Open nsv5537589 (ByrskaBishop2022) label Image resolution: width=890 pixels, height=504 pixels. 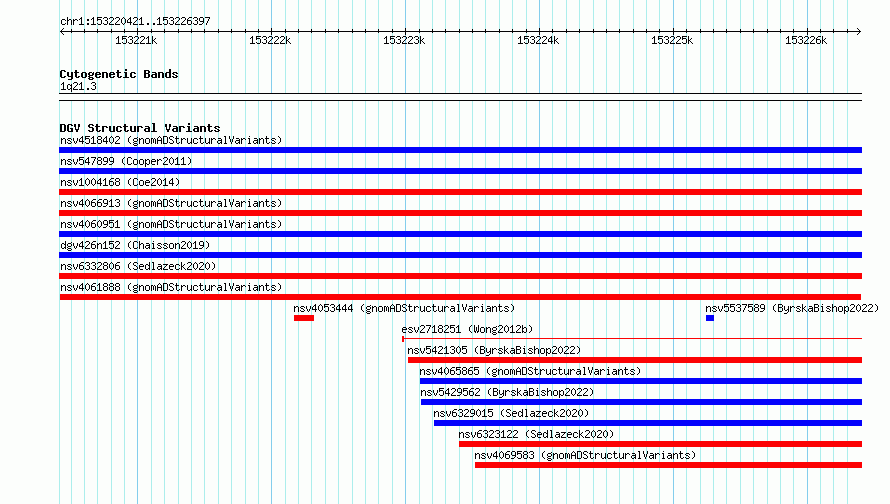[792, 308]
